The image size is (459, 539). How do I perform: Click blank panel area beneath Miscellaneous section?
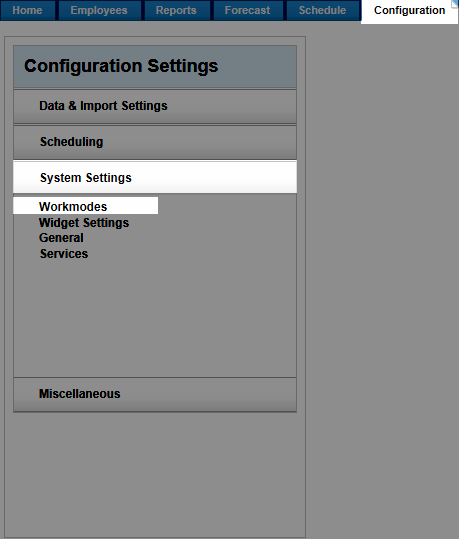(155, 474)
